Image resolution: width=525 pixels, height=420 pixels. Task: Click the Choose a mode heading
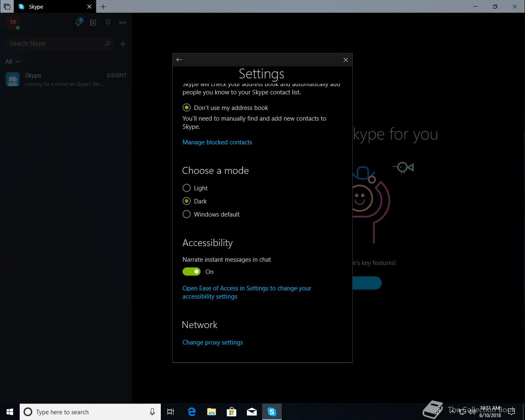215,171
